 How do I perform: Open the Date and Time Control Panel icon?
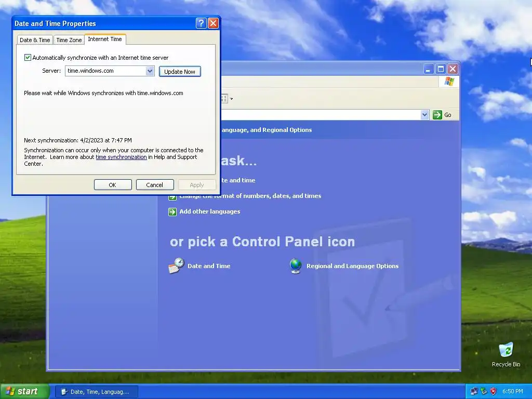[176, 265]
